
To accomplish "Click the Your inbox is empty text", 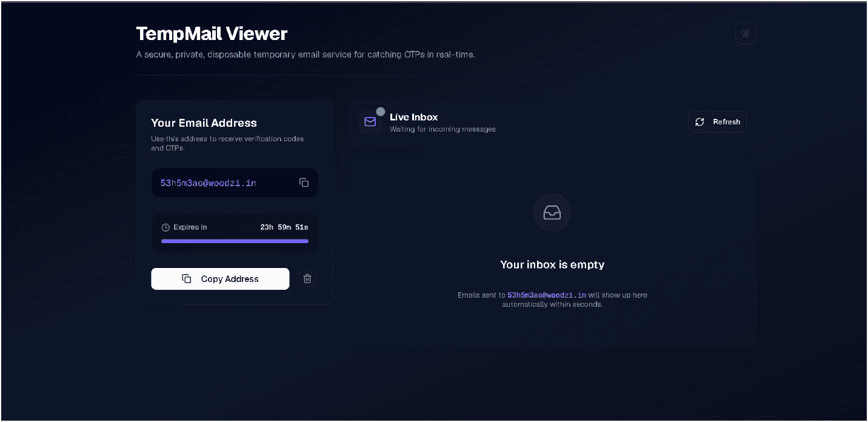I will pos(552,264).
